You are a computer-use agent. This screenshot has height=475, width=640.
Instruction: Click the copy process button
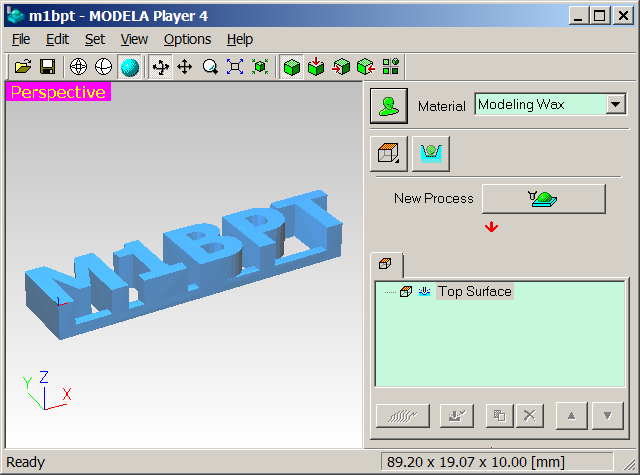pos(500,416)
